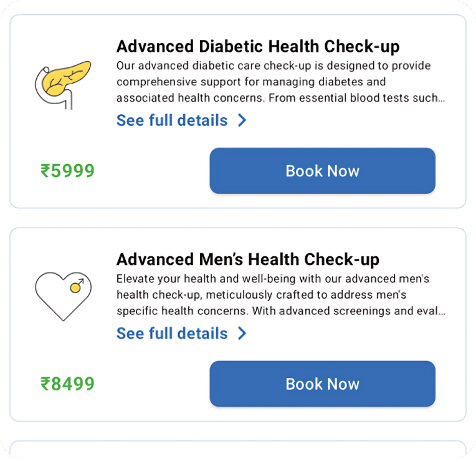The image size is (476, 459).
Task: Click the diabetic care check-up description text
Action: [274, 82]
